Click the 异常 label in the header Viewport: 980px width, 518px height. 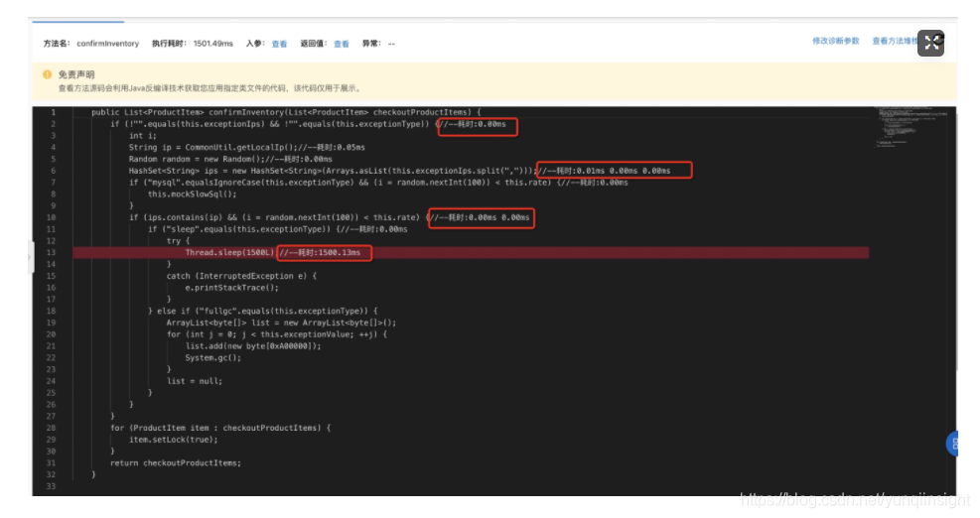pyautogui.click(x=370, y=44)
